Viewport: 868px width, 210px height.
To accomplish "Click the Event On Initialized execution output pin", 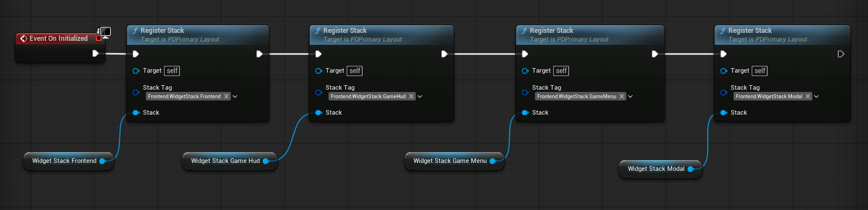I will click(x=96, y=54).
